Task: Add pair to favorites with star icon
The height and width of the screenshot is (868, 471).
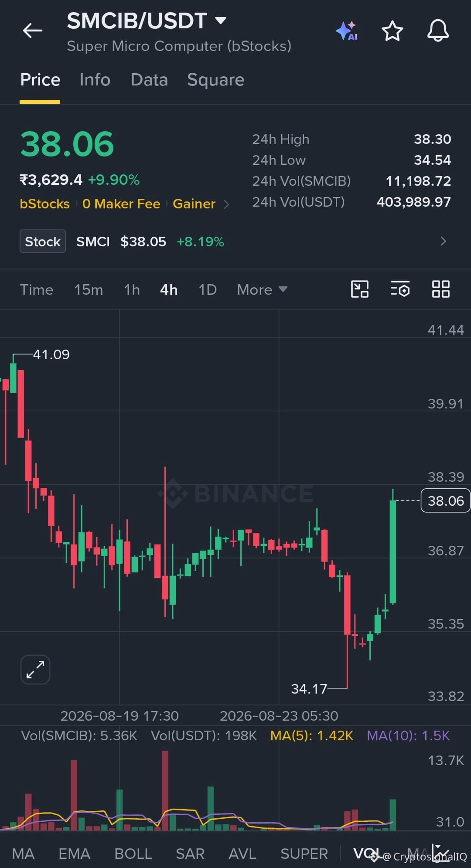Action: (392, 31)
